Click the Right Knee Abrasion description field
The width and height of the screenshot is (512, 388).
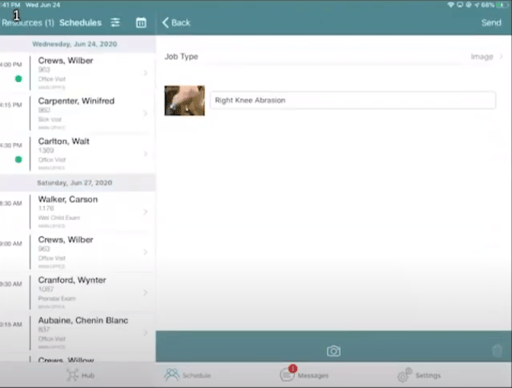pos(353,100)
